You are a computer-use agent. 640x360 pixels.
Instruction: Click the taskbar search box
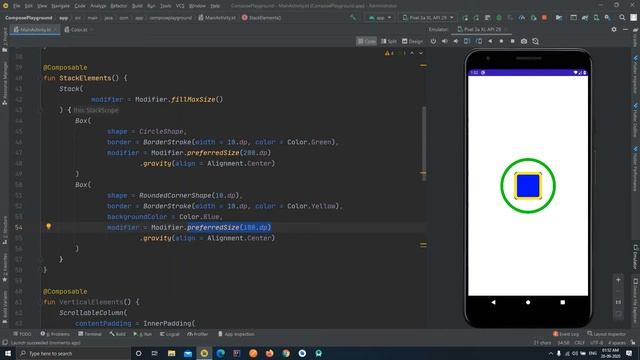pyautogui.click(x=73, y=353)
